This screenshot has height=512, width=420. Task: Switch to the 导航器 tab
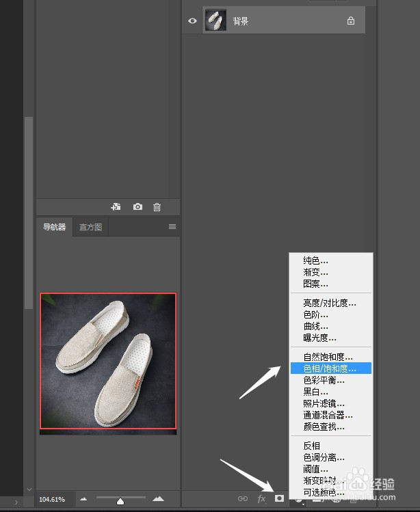54,227
